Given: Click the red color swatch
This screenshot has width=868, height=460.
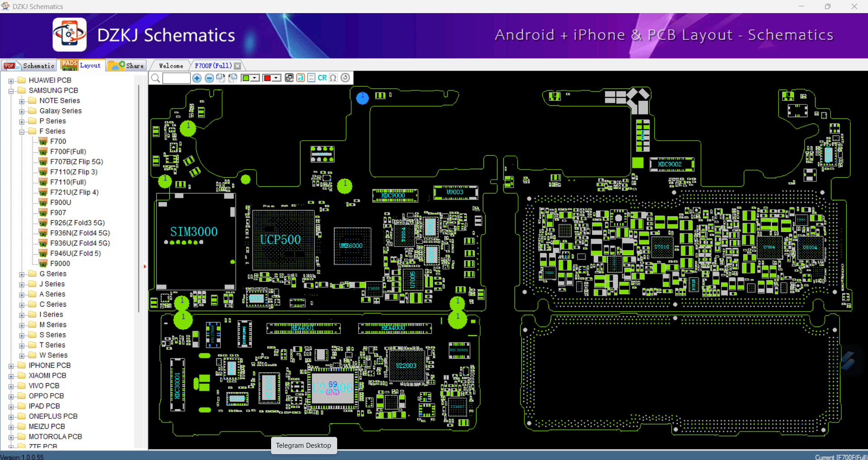Looking at the screenshot, I should pyautogui.click(x=267, y=78).
